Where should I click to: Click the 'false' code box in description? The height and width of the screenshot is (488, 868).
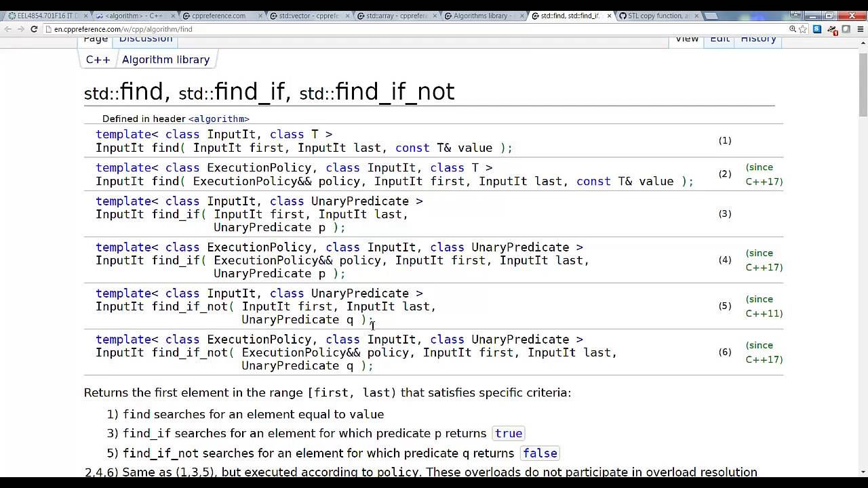540,453
